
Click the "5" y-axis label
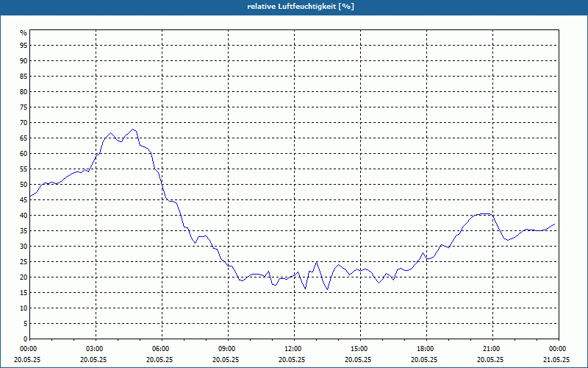click(26, 324)
